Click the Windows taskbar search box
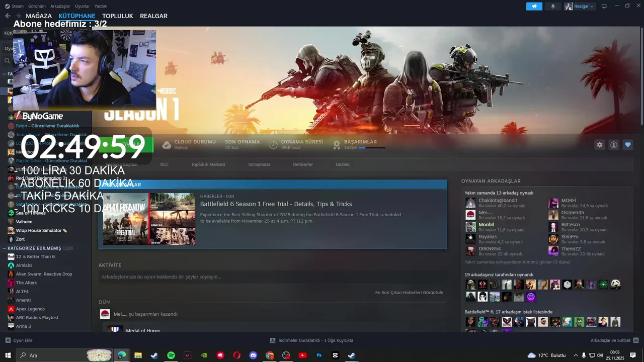The height and width of the screenshot is (362, 644). click(65, 355)
